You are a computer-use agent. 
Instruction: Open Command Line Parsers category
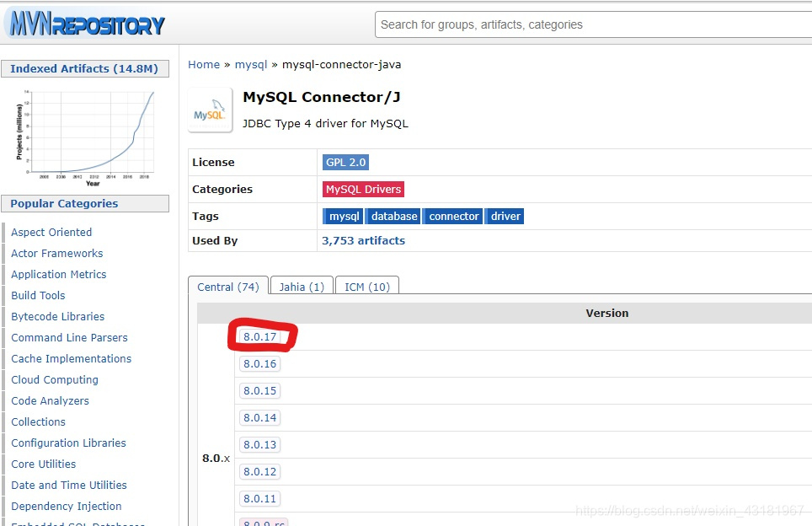point(69,338)
